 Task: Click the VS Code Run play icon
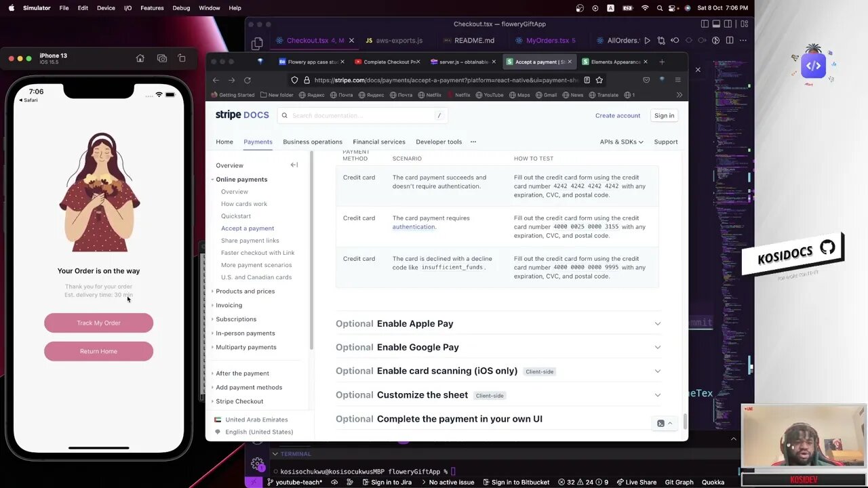(x=647, y=41)
